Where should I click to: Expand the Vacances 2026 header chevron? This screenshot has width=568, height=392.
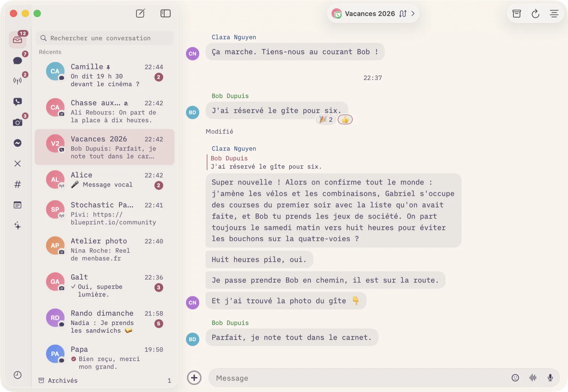click(413, 13)
